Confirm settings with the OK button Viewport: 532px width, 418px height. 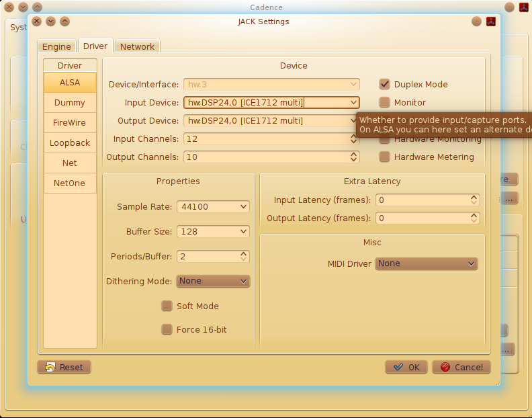pyautogui.click(x=406, y=367)
